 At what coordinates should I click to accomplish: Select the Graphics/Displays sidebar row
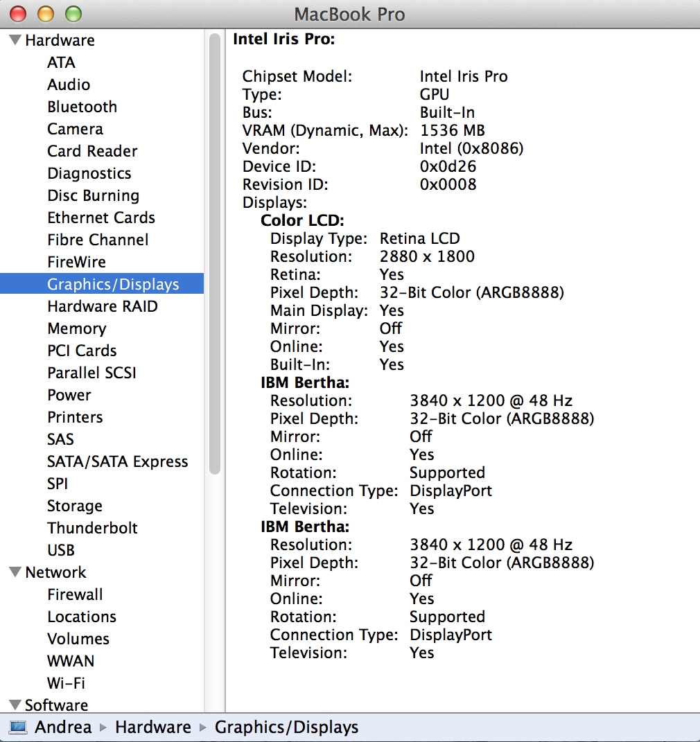(102, 284)
